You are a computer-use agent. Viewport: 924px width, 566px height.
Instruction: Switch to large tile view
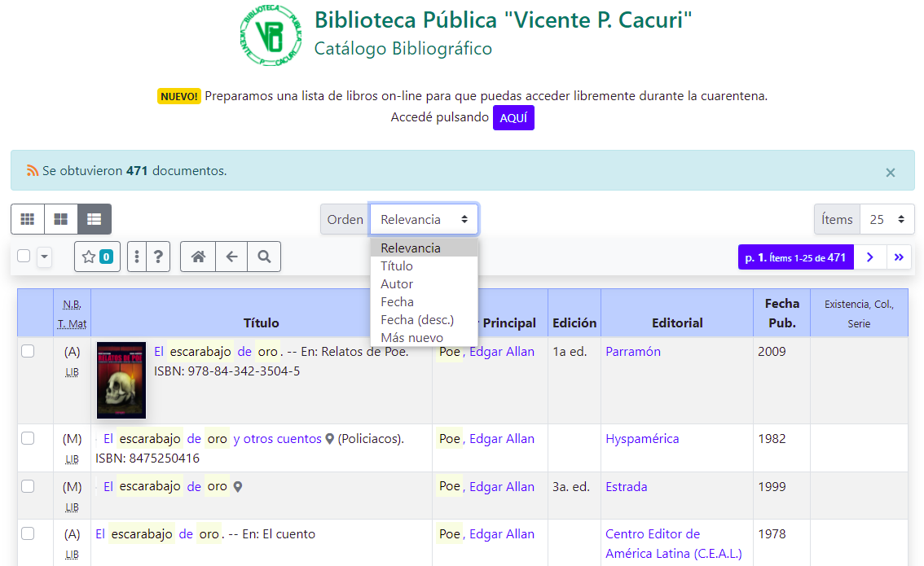click(61, 219)
